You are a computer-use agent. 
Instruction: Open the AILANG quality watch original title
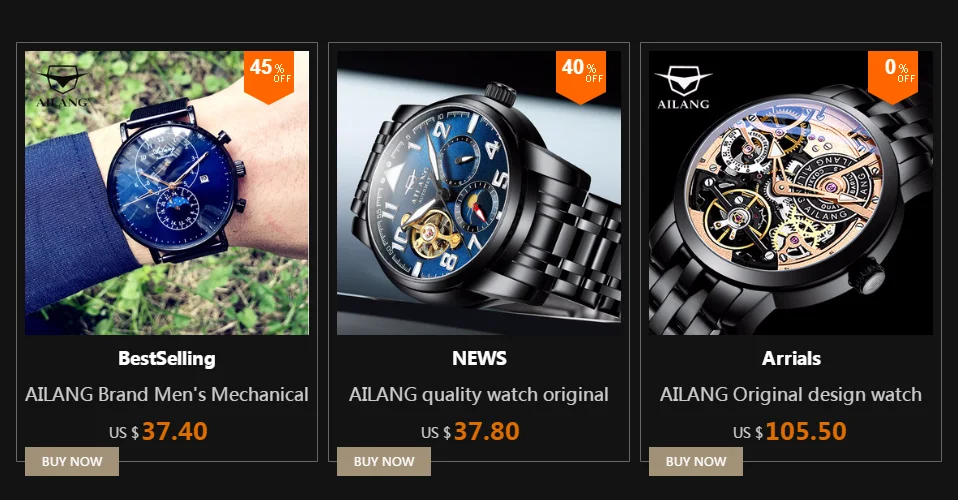pyautogui.click(x=479, y=394)
